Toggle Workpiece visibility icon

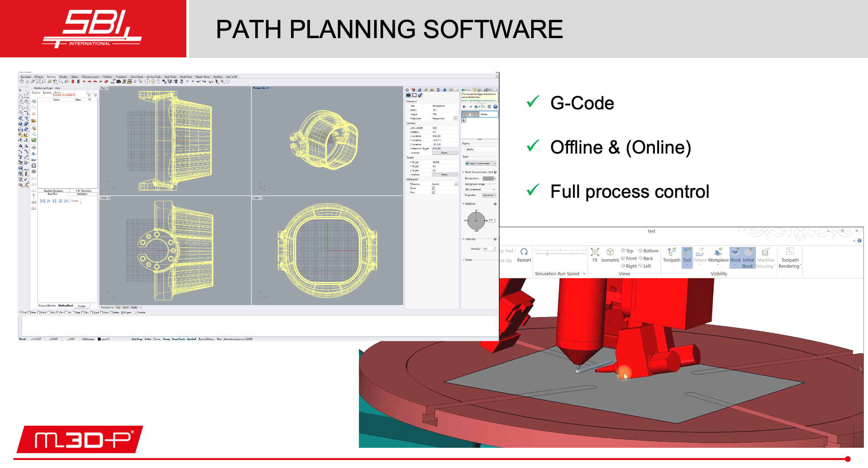tap(718, 252)
